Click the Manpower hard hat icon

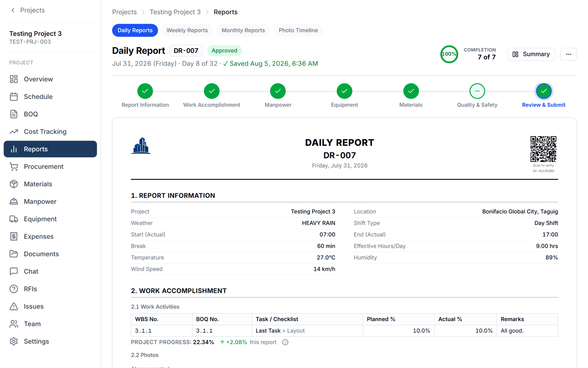tap(14, 202)
